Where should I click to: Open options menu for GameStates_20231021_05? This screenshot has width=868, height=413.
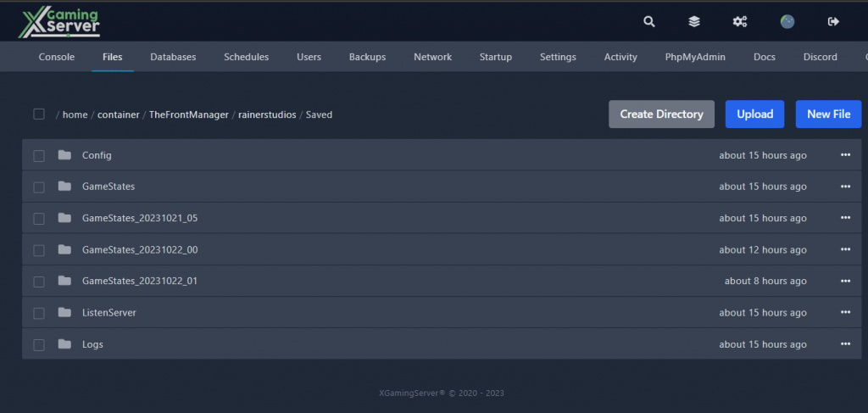(845, 218)
